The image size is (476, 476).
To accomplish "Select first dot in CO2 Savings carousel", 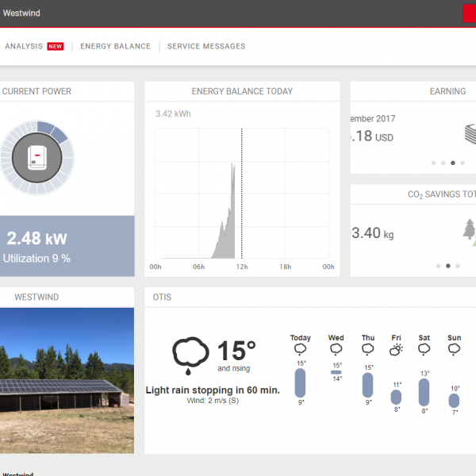I will pos(439,266).
